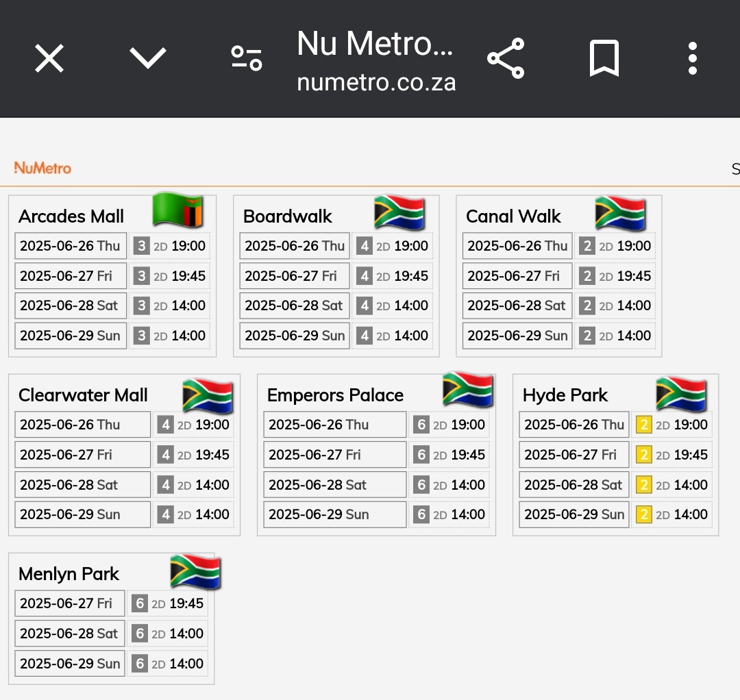Image resolution: width=740 pixels, height=700 pixels.
Task: Select Emperors Palace Thursday 19:00 showtime
Action: [x=449, y=425]
